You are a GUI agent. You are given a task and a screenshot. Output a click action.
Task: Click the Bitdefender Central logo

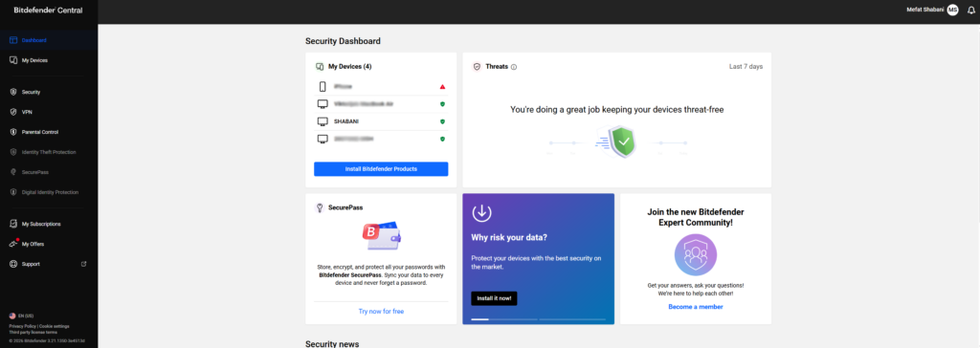(48, 10)
